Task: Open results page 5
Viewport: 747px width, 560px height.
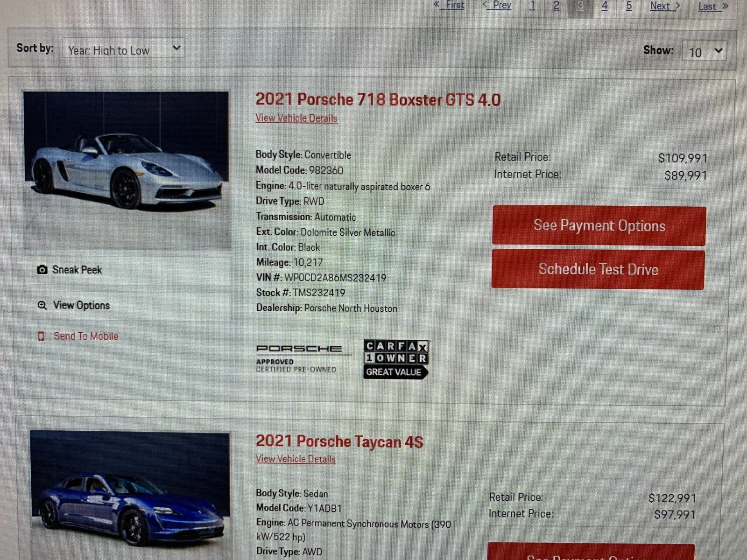Action: pos(629,6)
